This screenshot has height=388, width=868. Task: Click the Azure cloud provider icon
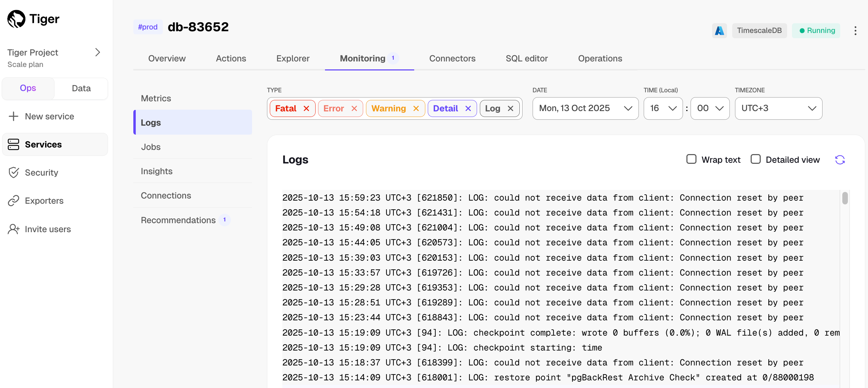pyautogui.click(x=719, y=31)
